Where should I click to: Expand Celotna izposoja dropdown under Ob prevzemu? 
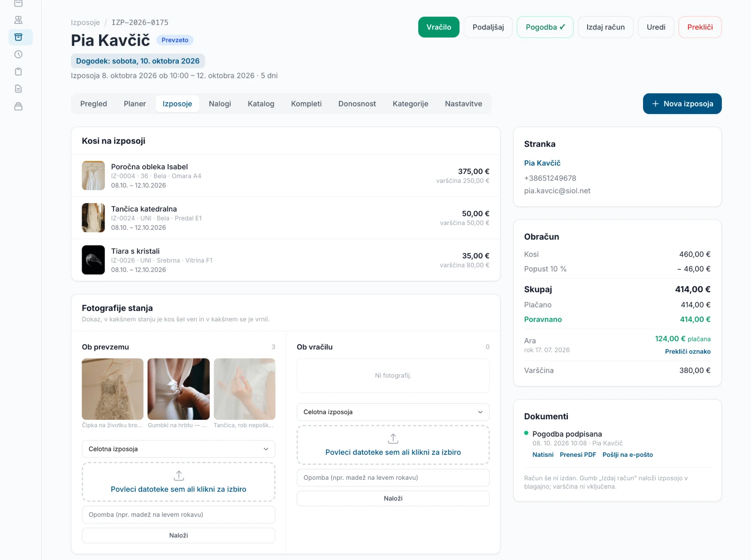[179, 449]
